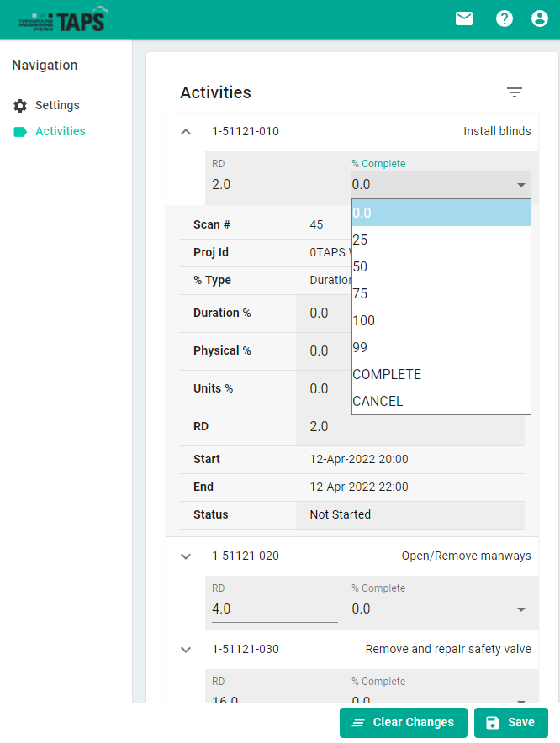
Task: Expand activity 1-51121-030 safety valve
Action: click(x=187, y=650)
